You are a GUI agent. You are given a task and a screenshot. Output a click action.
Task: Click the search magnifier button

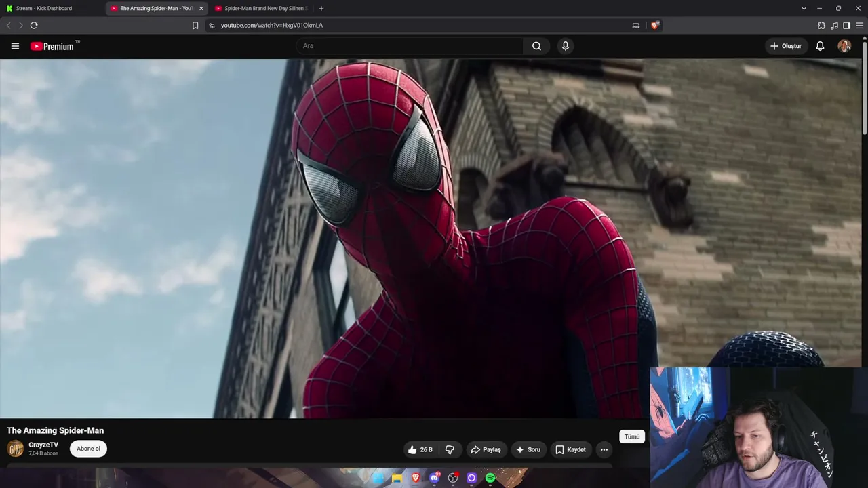(536, 46)
